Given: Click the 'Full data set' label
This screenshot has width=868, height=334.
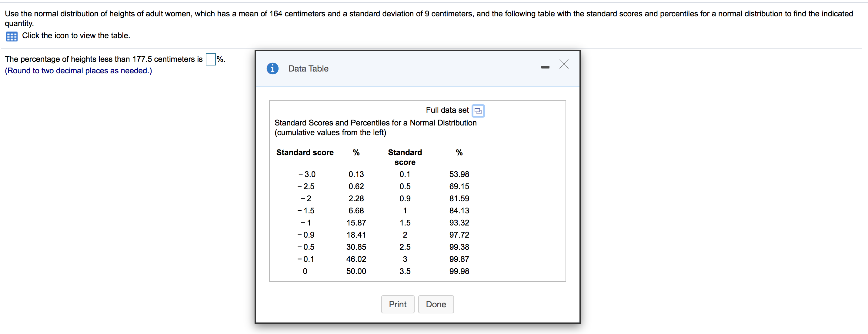Looking at the screenshot, I should coord(447,110).
